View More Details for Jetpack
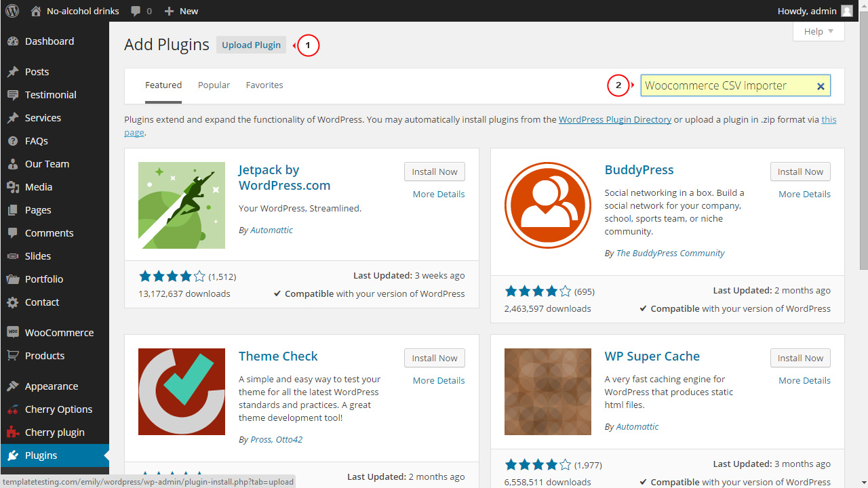 [439, 194]
